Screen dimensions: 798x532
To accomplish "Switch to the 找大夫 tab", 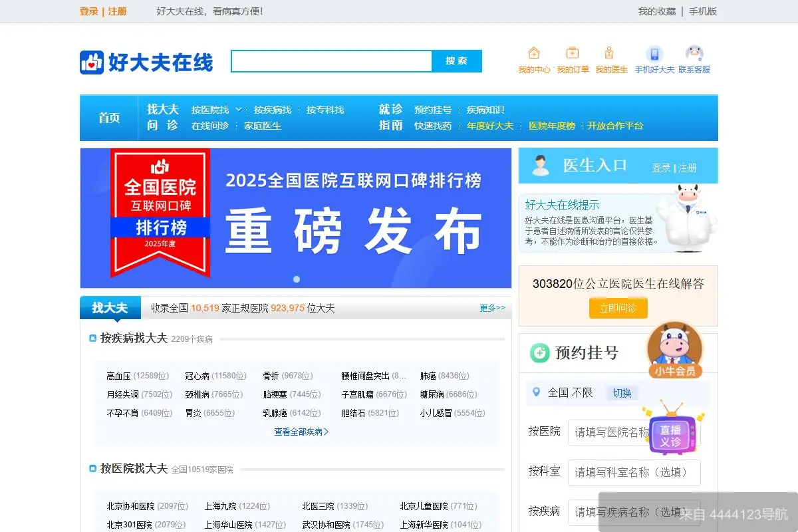I will click(109, 307).
